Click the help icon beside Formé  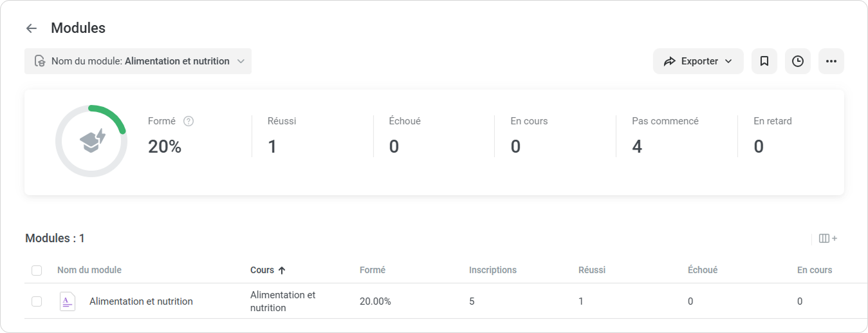pyautogui.click(x=189, y=121)
